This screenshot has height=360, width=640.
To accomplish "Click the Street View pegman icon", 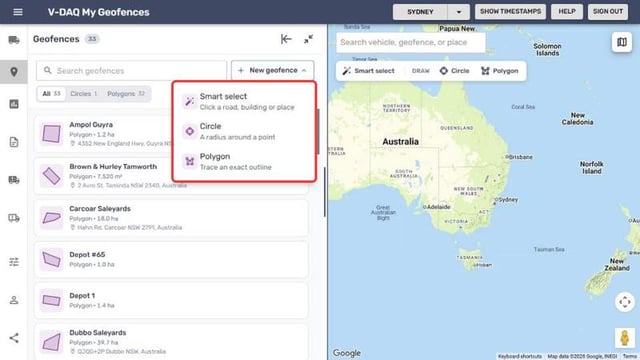I will [624, 338].
